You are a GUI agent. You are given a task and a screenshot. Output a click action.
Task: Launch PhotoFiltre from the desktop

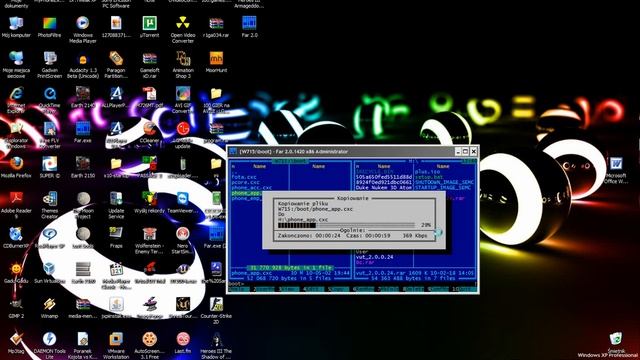49,27
